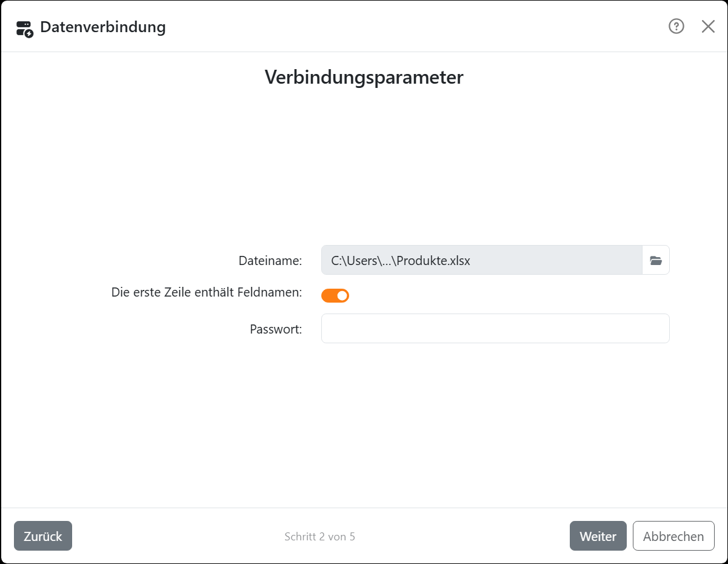Click the 'Dateiname:' label
Viewport: 728px width, 564px height.
click(270, 261)
